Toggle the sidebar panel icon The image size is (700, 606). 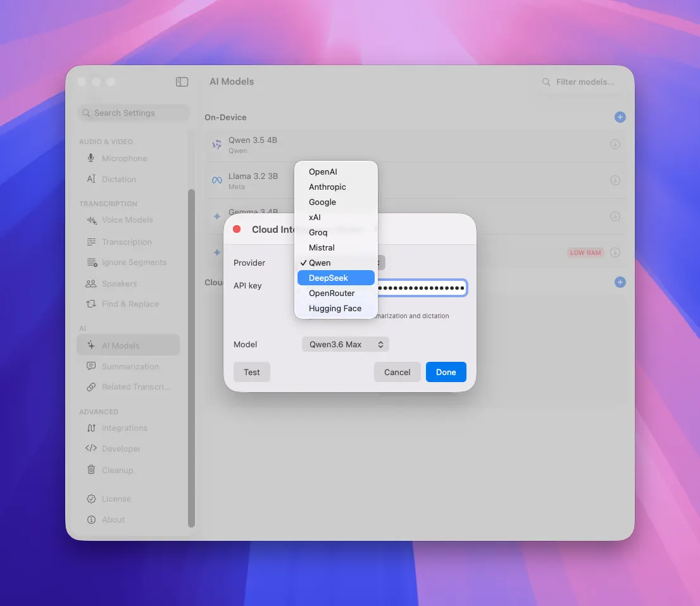pyautogui.click(x=182, y=82)
